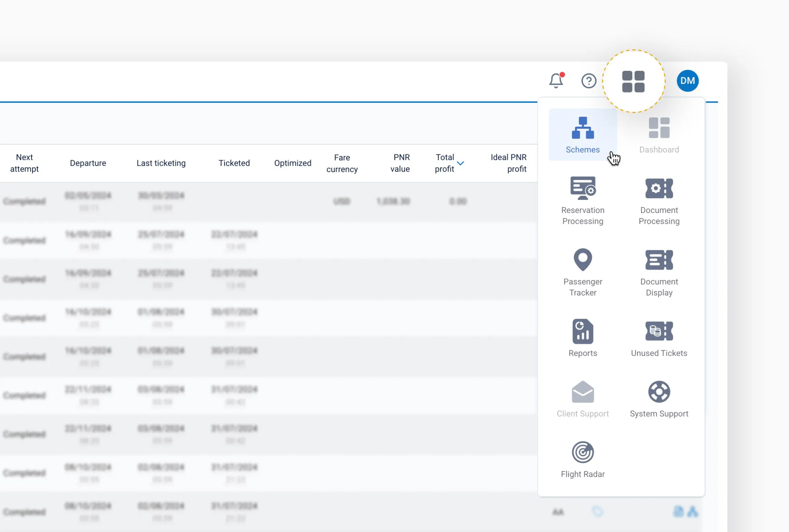Image resolution: width=789 pixels, height=532 pixels.
Task: Open Reservation Processing app
Action: tap(583, 201)
